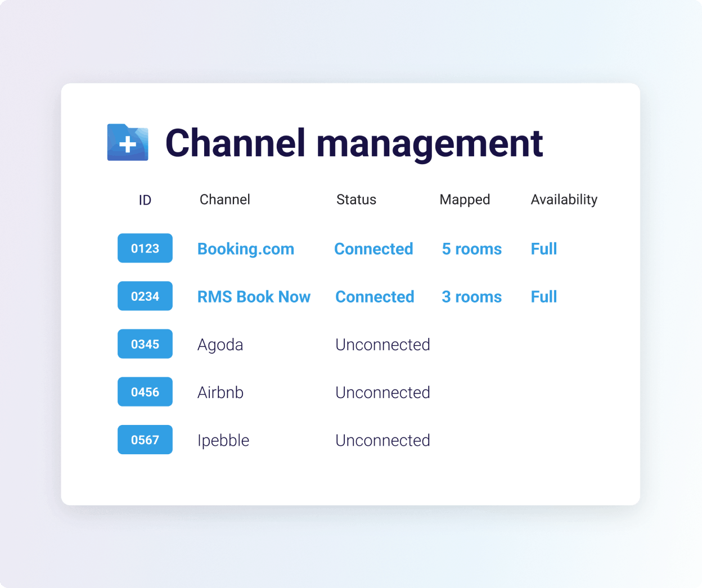Click Full availability for Booking.com
The image size is (702, 588).
click(544, 249)
